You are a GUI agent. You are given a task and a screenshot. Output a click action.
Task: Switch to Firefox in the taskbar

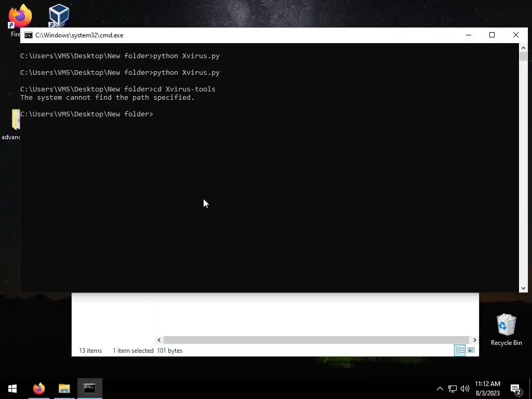pos(38,389)
